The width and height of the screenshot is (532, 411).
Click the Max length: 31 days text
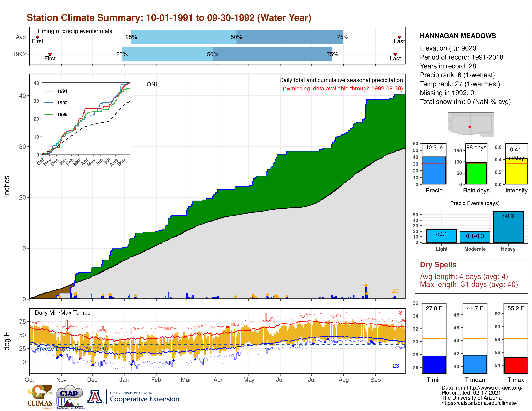(469, 284)
